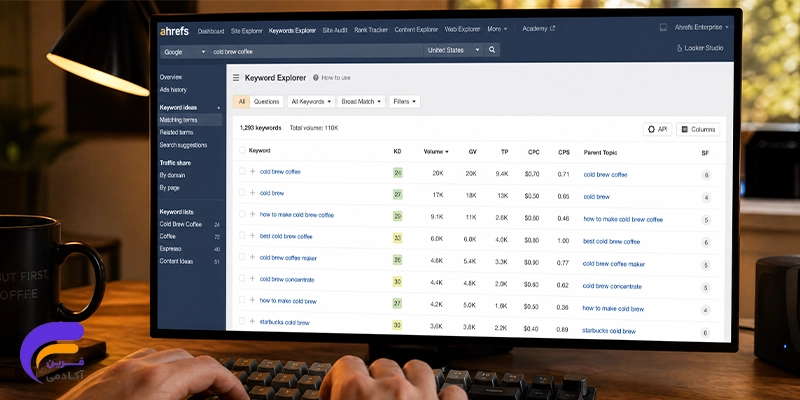Click the monitor icon beside Ahrefs Enterprise
The image size is (800, 400).
[x=663, y=28]
